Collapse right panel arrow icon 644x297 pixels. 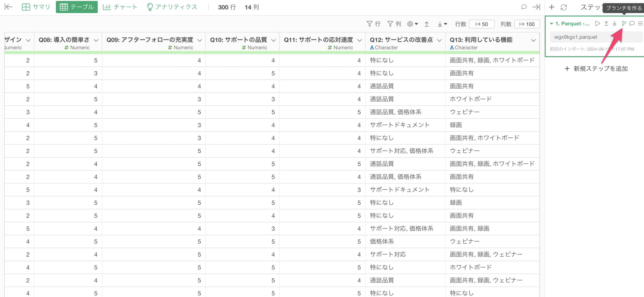tap(536, 7)
